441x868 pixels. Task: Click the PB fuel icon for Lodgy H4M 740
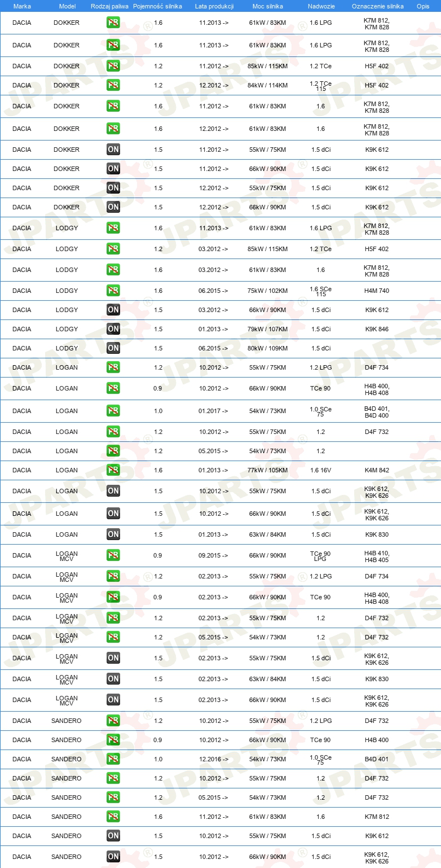[113, 291]
